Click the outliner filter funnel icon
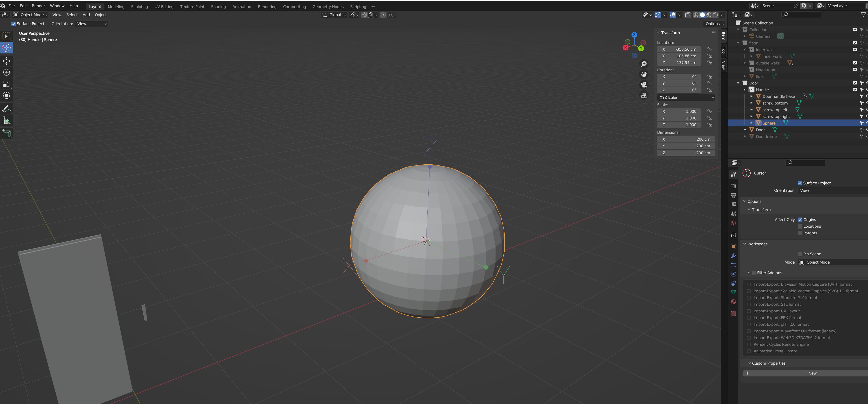Viewport: 868px width, 404px height. coord(863,15)
